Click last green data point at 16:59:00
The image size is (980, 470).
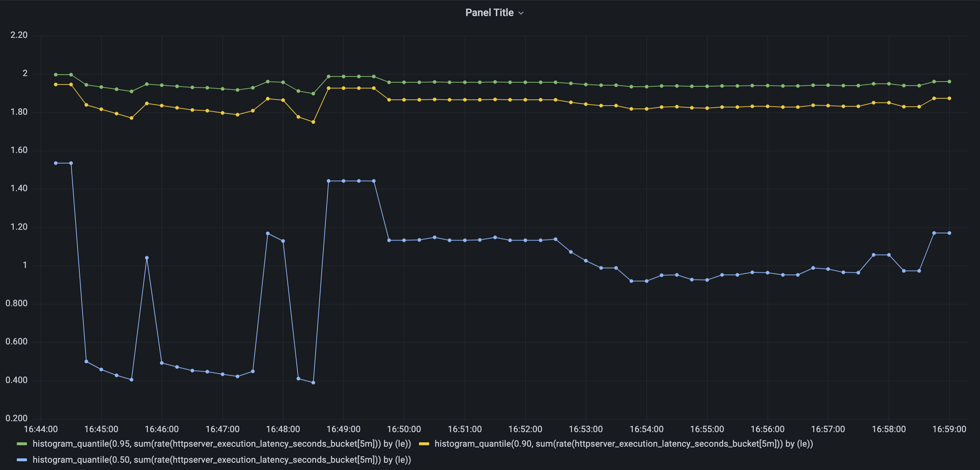click(x=949, y=82)
